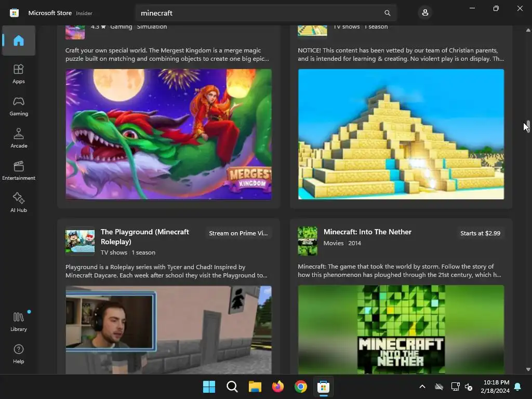
Task: Click the Into The Nether small cover icon
Action: click(308, 241)
